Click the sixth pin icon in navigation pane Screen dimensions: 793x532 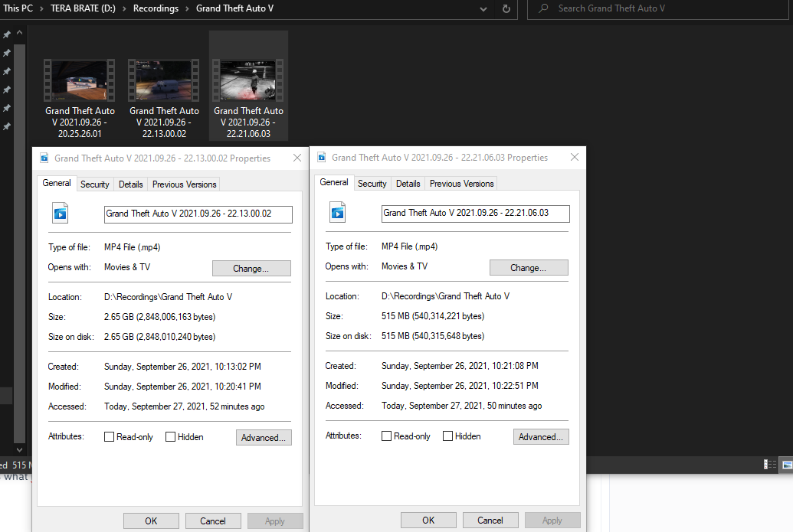[7, 126]
